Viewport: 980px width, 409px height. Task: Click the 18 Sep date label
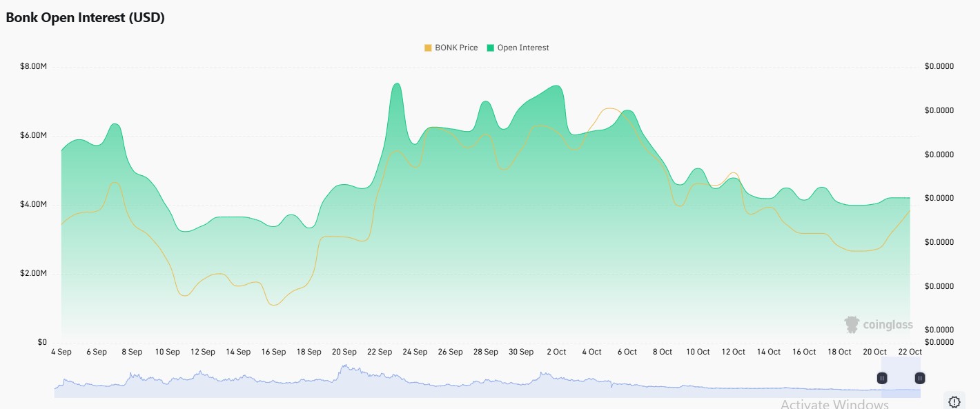tap(309, 352)
